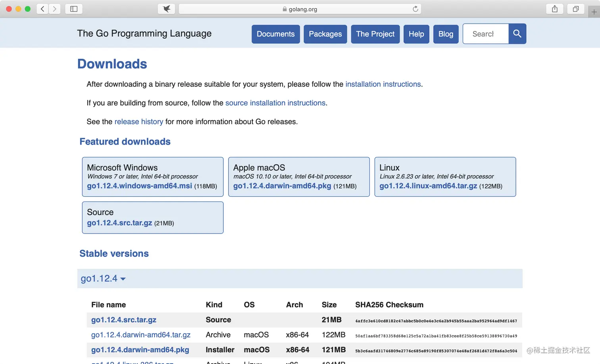600x364 pixels.
Task: Click the OS column header
Action: click(249, 305)
